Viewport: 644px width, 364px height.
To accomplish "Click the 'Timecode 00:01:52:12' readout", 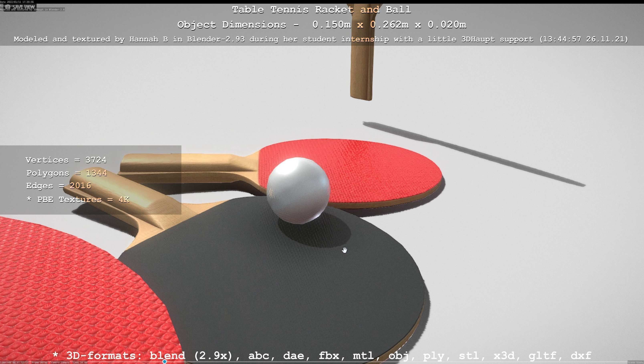I will [x=14, y=363].
